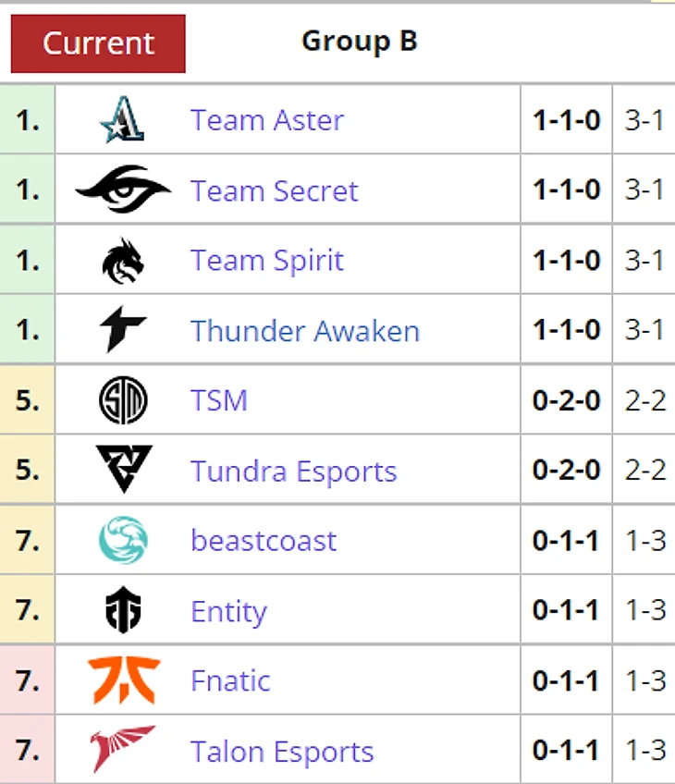Click the orange Fnatic logo

coord(123,680)
